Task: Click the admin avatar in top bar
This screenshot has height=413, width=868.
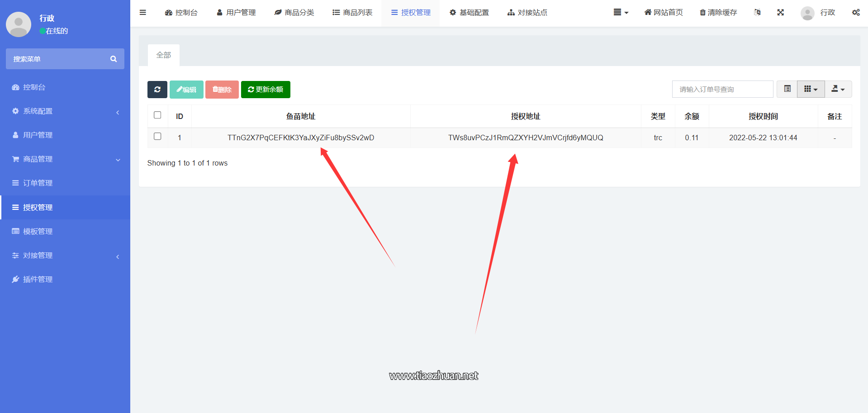Action: pos(807,13)
